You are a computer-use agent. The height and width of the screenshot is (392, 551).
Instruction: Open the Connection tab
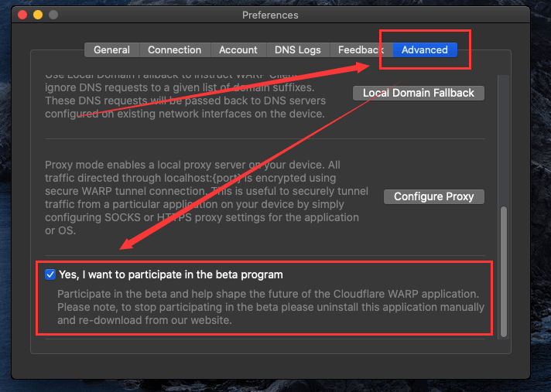click(174, 49)
